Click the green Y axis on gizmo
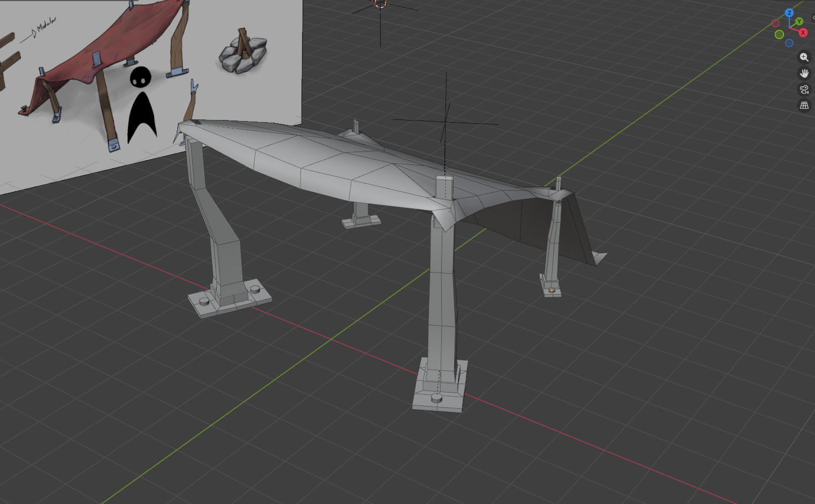 (799, 21)
